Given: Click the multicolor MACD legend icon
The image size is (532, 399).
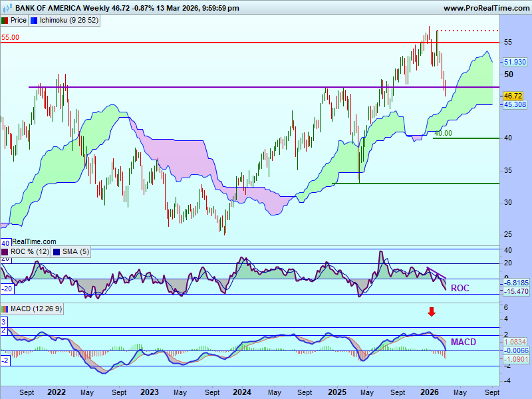Looking at the screenshot, I should click(5, 309).
